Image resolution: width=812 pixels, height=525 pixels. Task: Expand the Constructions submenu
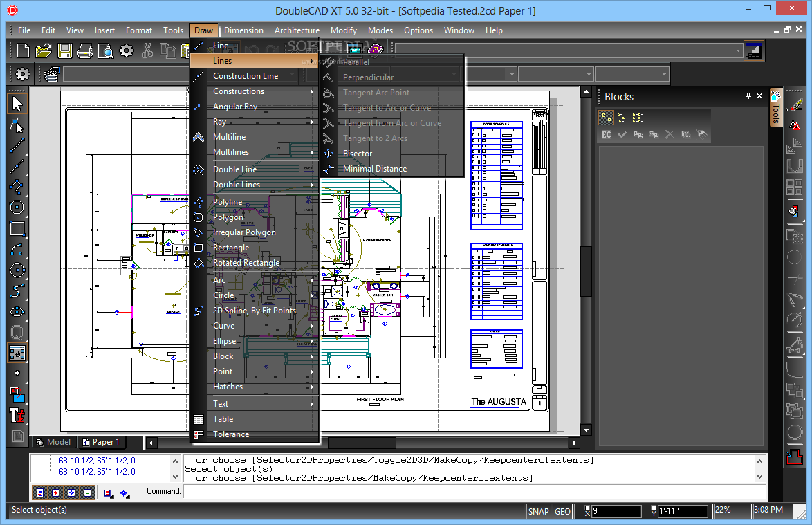[255, 91]
